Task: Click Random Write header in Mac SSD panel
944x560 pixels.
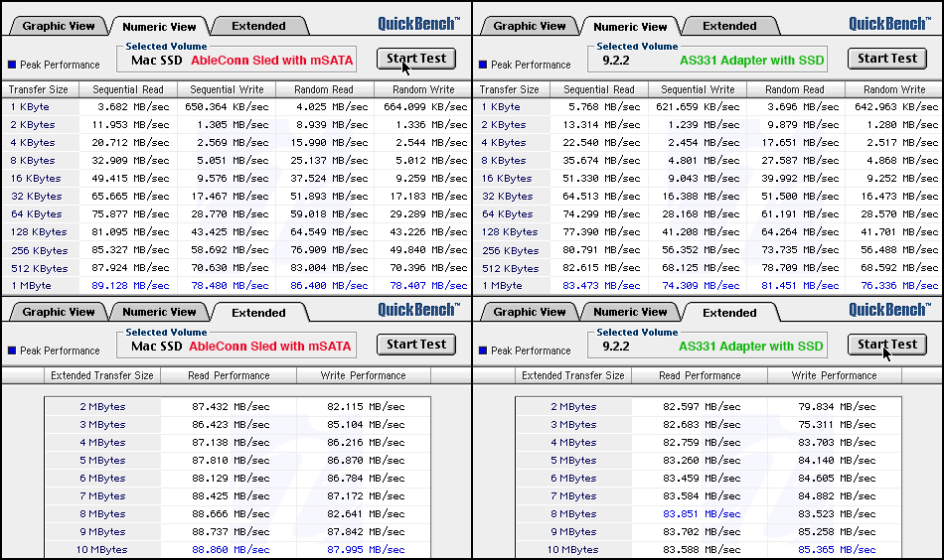Action: click(423, 89)
